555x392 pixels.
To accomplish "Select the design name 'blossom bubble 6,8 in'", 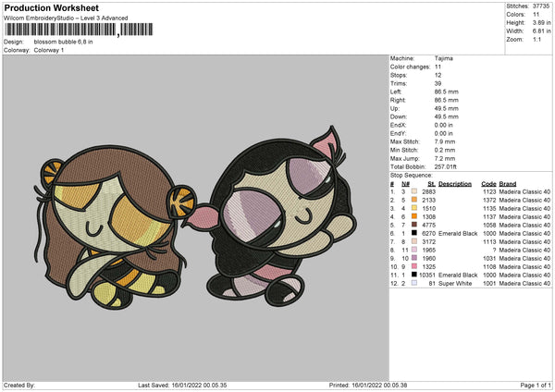I will [x=63, y=42].
